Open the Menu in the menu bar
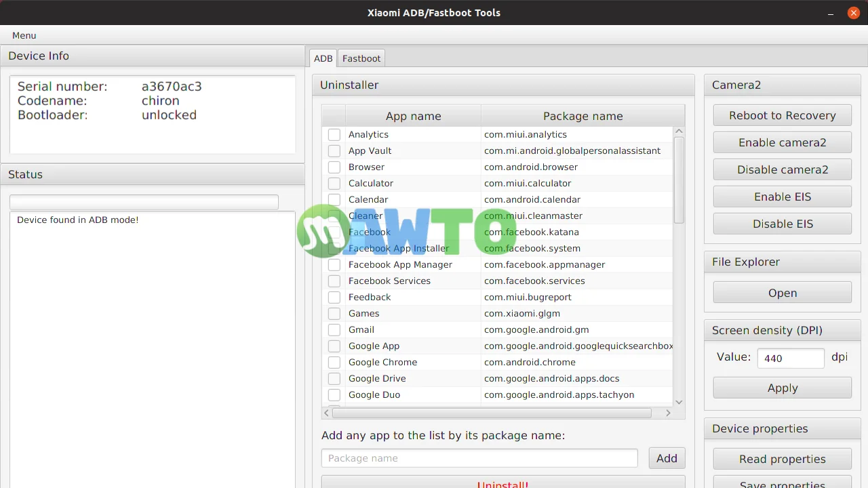868x488 pixels. pyautogui.click(x=24, y=35)
